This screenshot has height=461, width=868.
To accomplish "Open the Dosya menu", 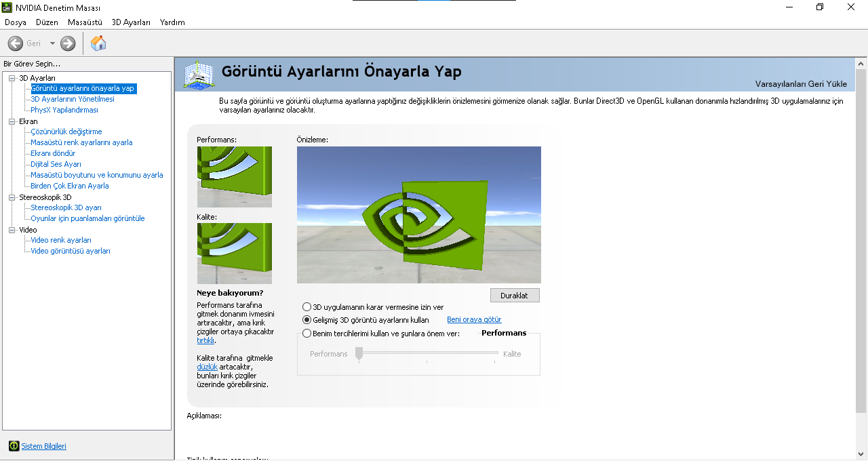I will point(15,22).
